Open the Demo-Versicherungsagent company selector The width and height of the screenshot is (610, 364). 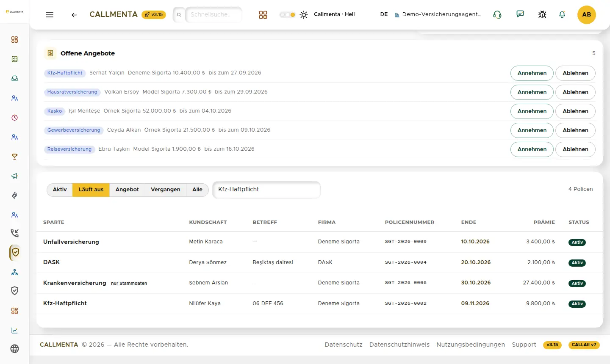pos(438,14)
